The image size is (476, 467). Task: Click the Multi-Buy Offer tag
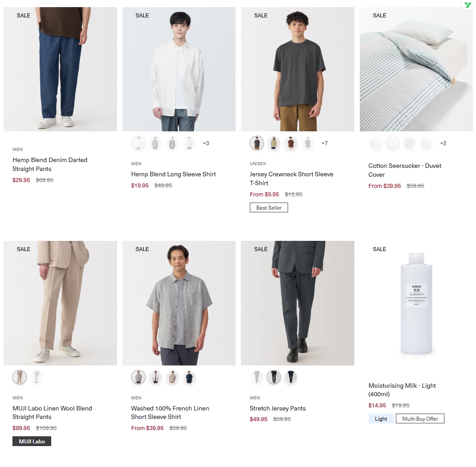(x=420, y=418)
